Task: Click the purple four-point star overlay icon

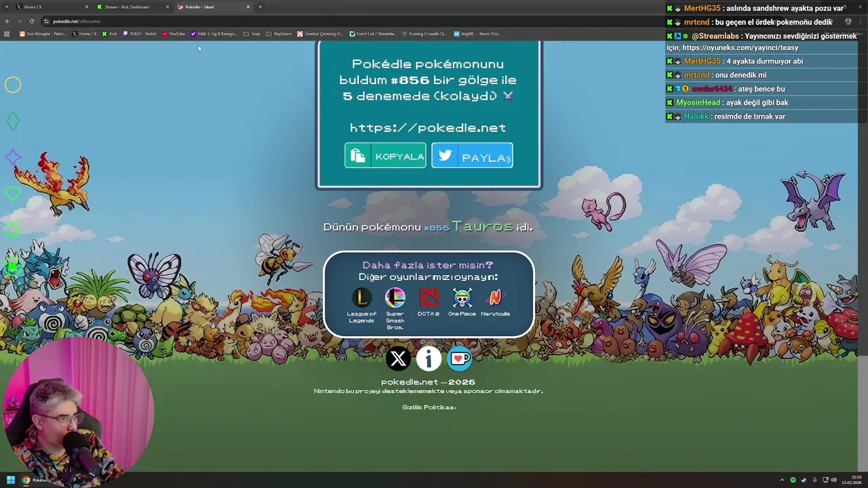Action: pos(13,158)
